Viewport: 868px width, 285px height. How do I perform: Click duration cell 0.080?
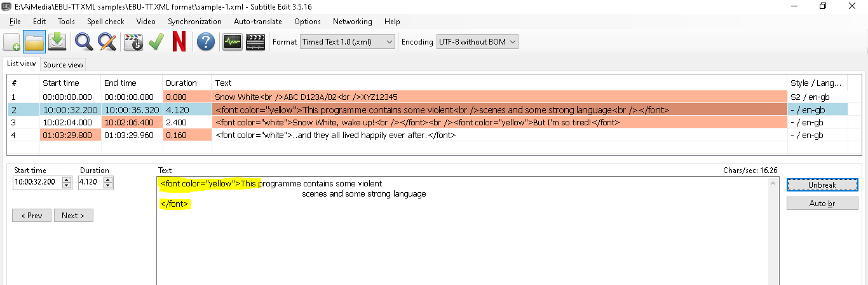coord(187,97)
